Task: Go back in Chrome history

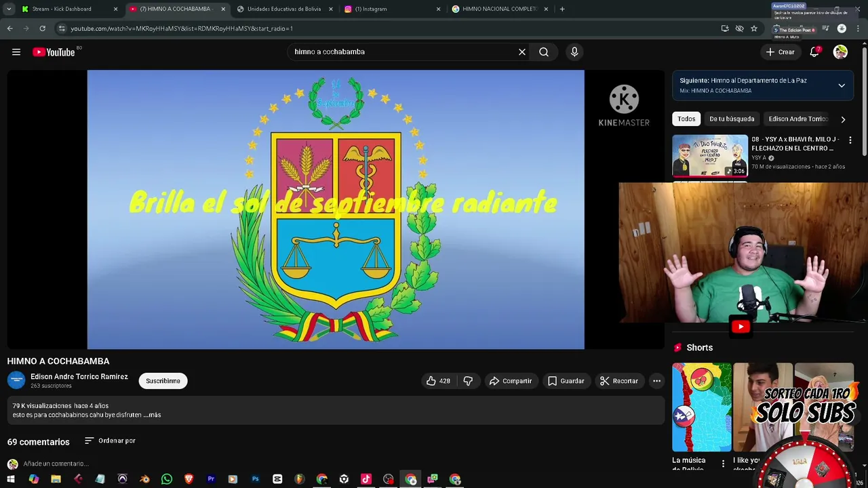Action: click(x=9, y=28)
